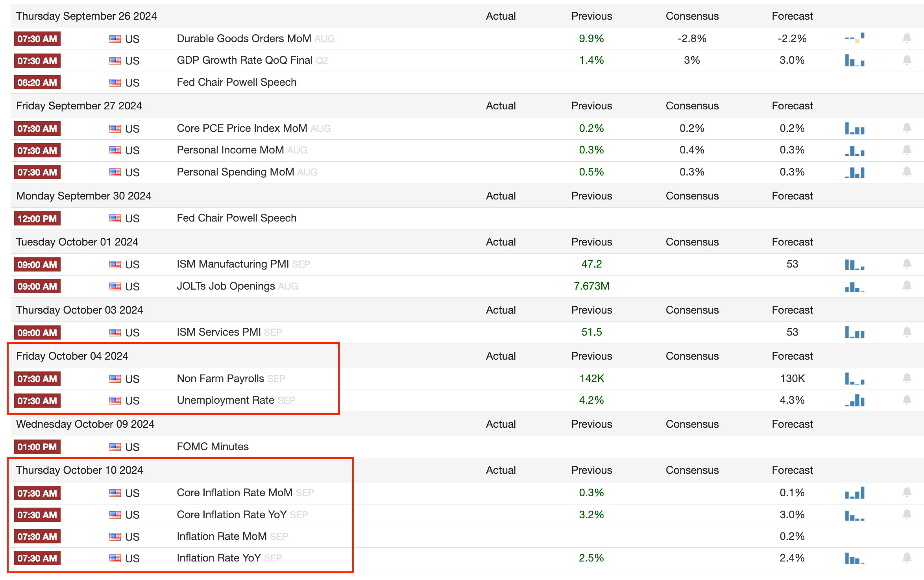Open mini chart for JOLTs Job Openings
The image size is (924, 580).
tap(854, 287)
